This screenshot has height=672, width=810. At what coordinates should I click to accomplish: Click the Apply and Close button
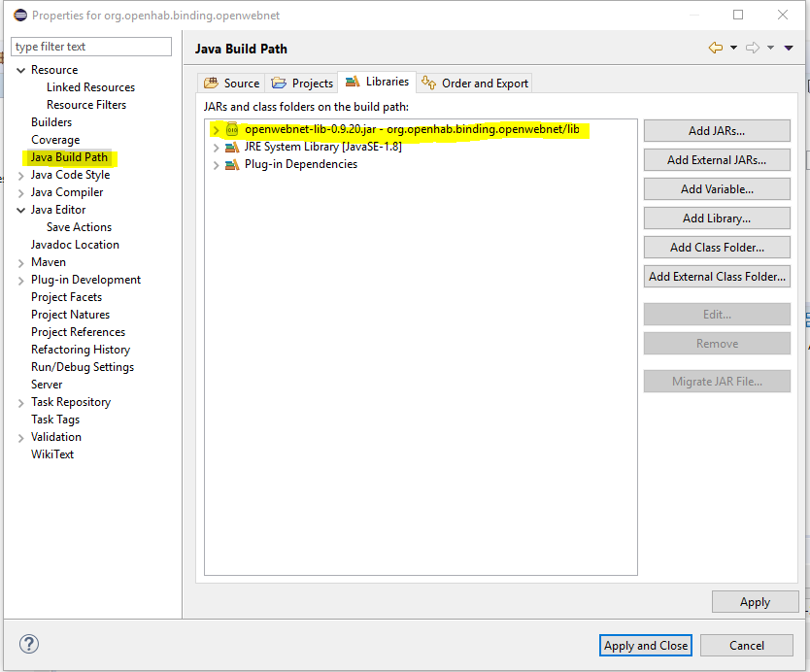[x=646, y=645]
